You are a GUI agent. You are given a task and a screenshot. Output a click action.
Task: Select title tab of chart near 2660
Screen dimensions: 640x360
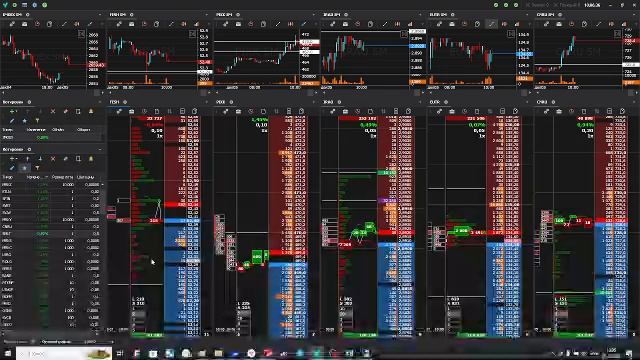pyautogui.click(x=13, y=15)
